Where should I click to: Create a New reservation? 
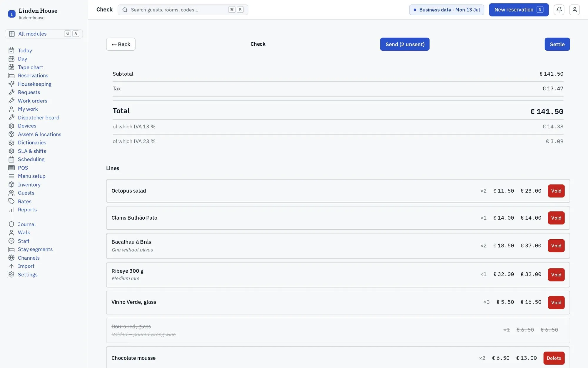coord(519,10)
